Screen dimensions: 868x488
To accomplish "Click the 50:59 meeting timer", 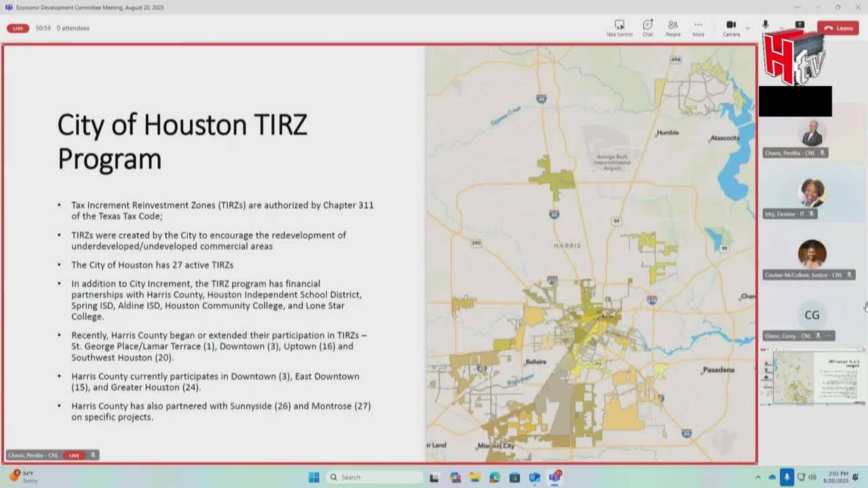I will click(x=43, y=28).
